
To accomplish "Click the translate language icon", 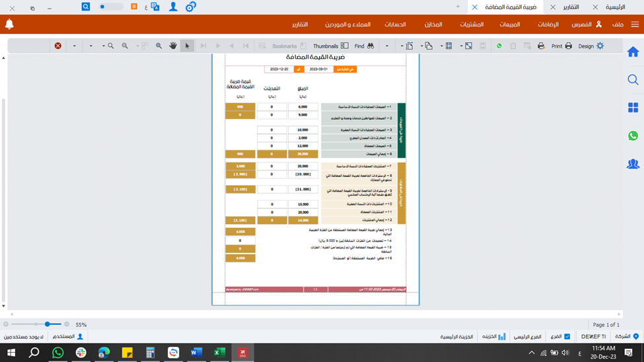I will (x=155, y=7).
